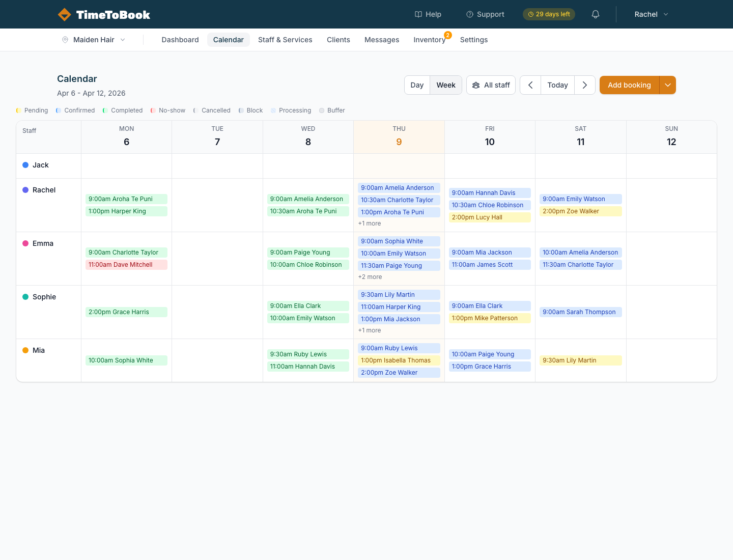Viewport: 733px width, 560px height.
Task: Open the Add booking dropdown arrow
Action: pyautogui.click(x=667, y=85)
